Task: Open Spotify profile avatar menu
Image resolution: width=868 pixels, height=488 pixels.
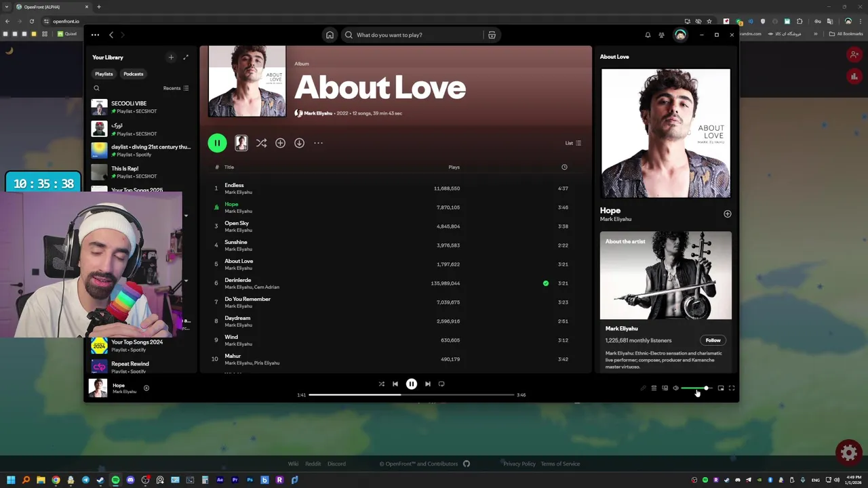Action: click(680, 35)
